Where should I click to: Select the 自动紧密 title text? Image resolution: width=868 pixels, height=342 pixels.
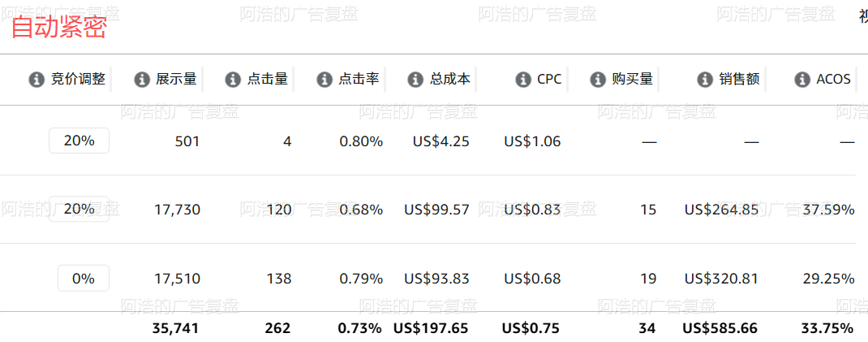point(58,27)
